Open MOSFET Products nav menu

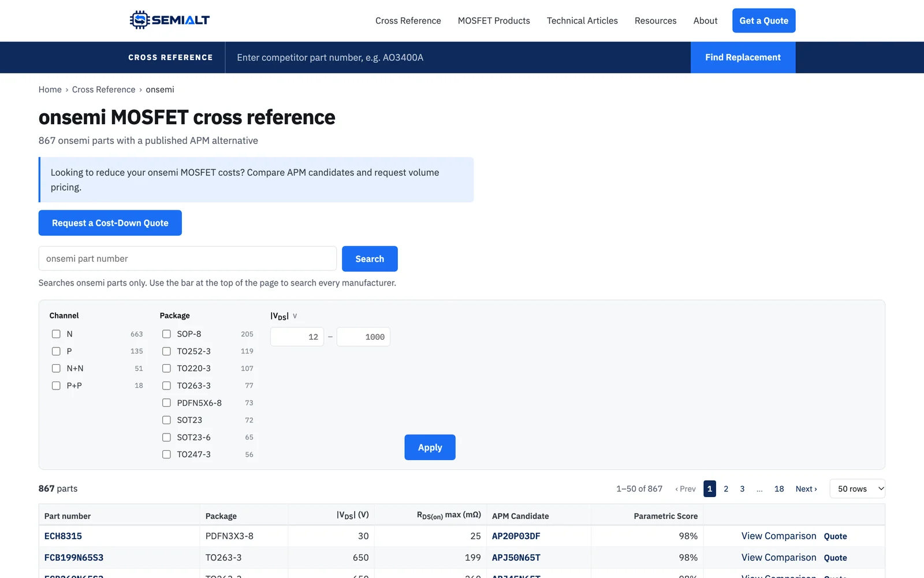click(x=494, y=21)
